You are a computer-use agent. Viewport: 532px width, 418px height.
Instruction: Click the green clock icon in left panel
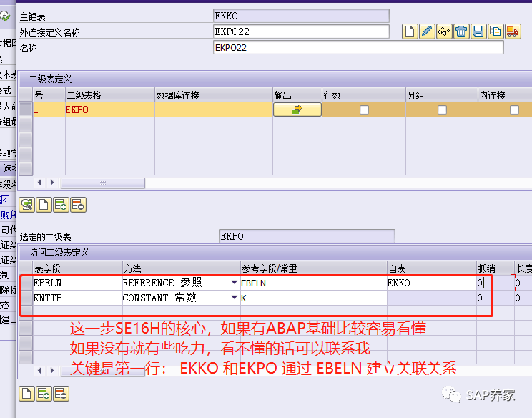coord(5,16)
